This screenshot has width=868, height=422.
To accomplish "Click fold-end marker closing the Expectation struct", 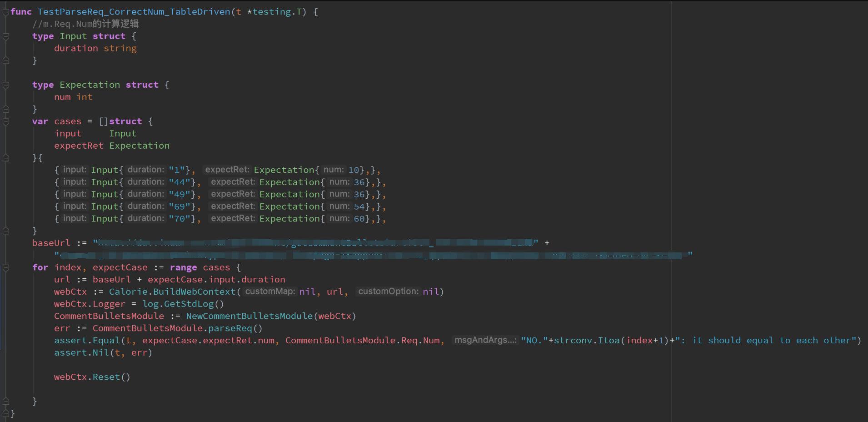I will tap(6, 109).
